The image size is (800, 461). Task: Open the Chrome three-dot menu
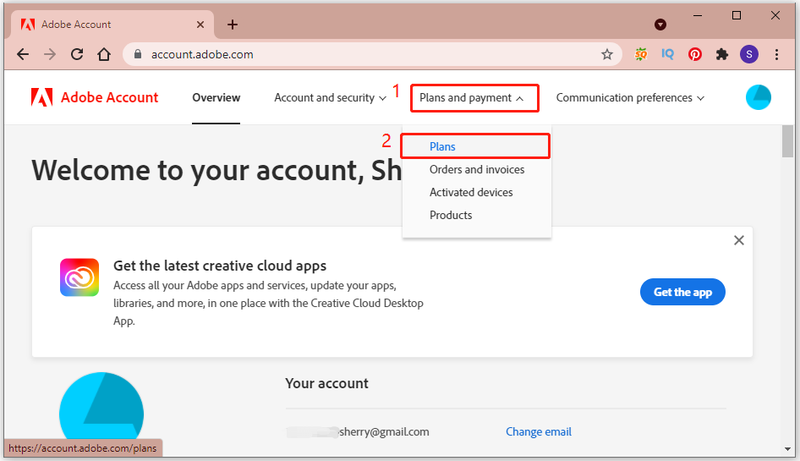777,54
